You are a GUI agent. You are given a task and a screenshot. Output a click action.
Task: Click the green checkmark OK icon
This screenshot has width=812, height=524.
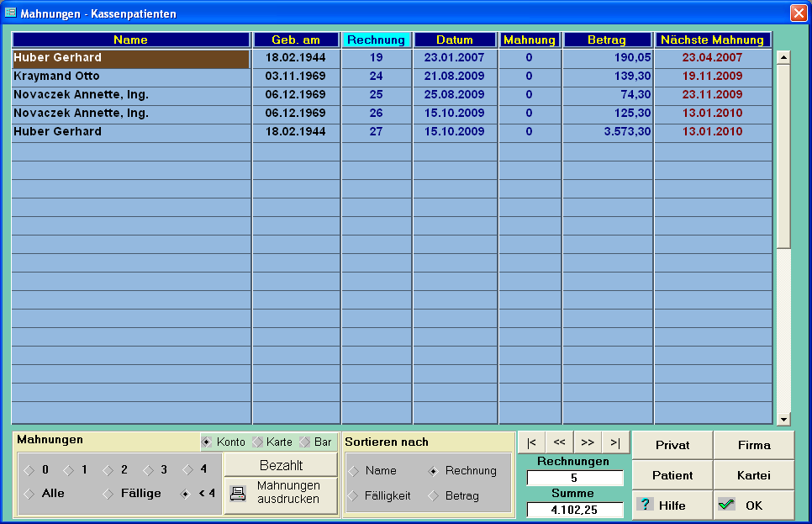pos(726,505)
